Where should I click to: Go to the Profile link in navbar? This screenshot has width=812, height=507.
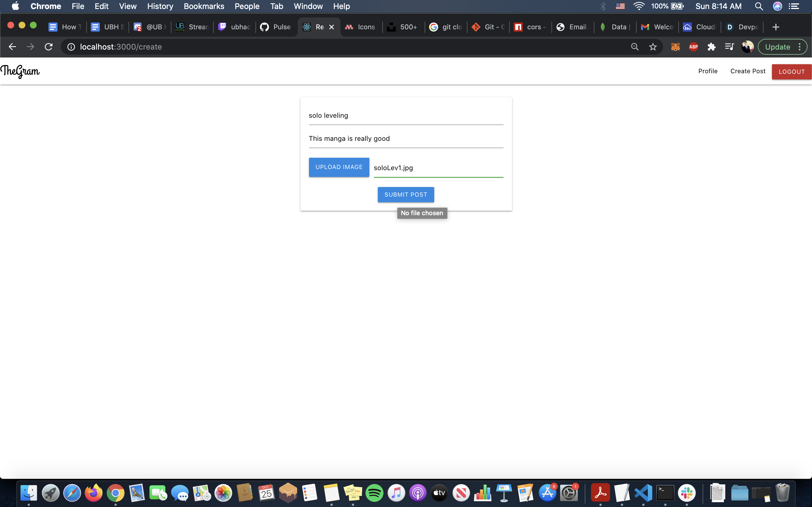pyautogui.click(x=708, y=71)
